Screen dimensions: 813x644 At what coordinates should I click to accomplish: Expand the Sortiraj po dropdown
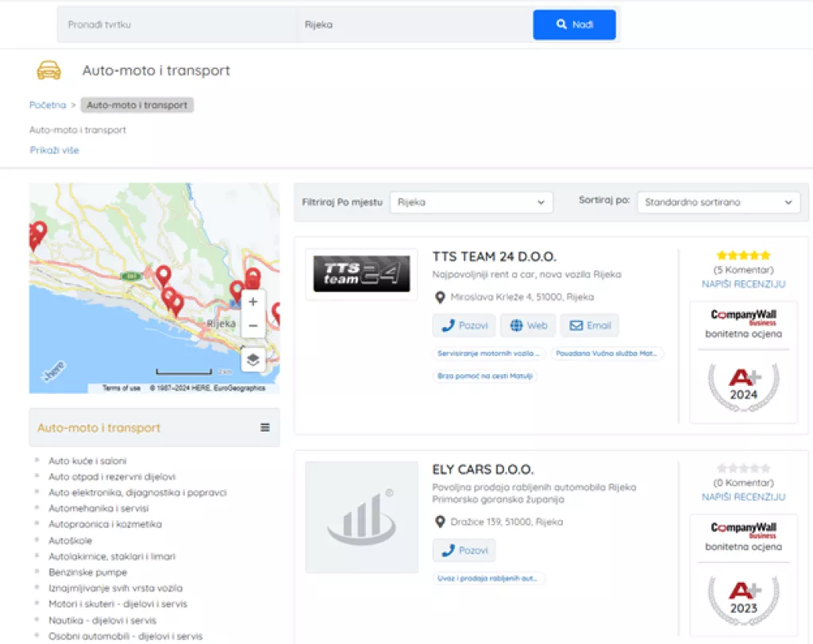pos(718,202)
